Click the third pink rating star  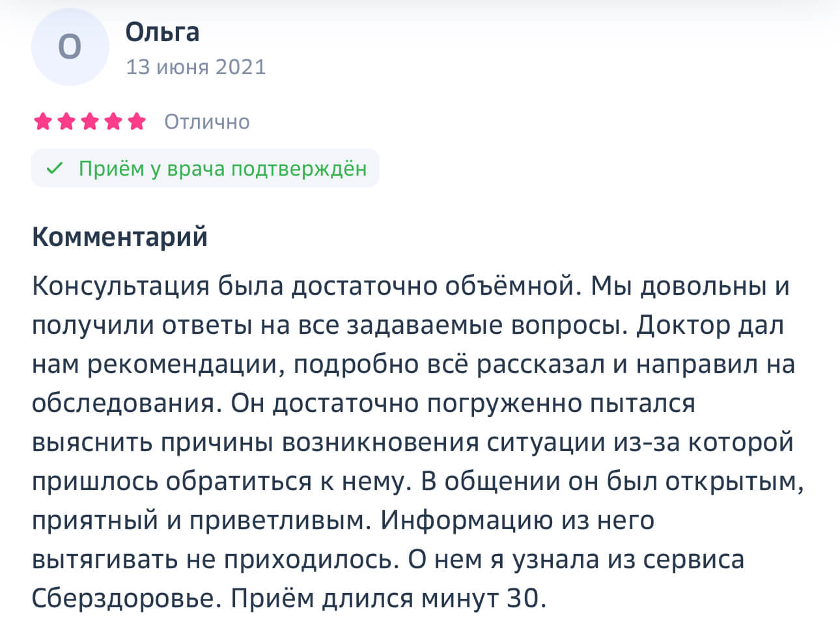[90, 122]
